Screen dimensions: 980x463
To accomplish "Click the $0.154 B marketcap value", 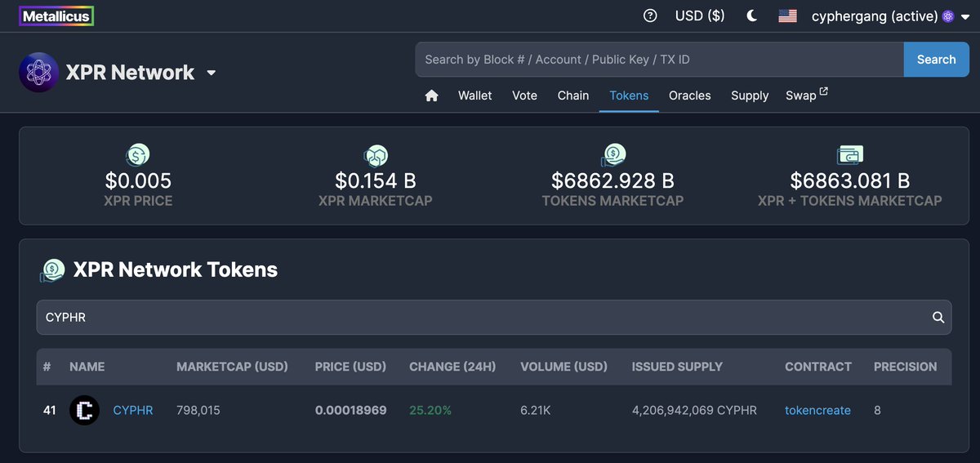I will pyautogui.click(x=376, y=180).
